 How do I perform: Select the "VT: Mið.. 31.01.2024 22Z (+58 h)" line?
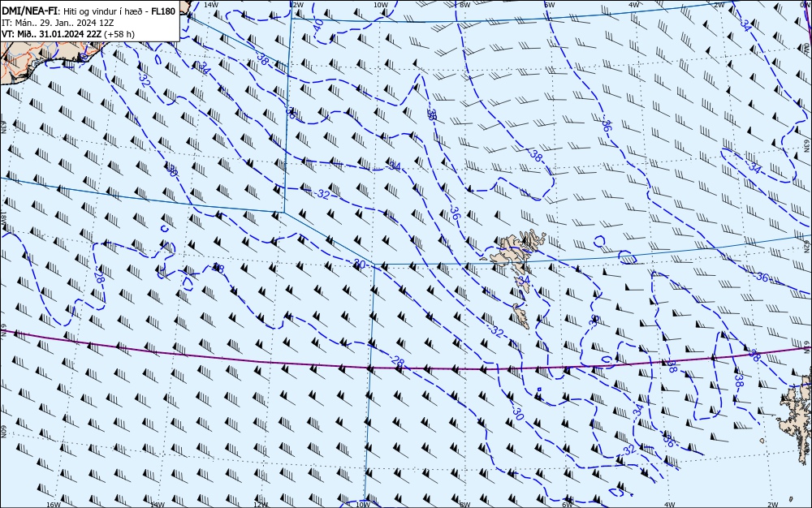pos(68,34)
